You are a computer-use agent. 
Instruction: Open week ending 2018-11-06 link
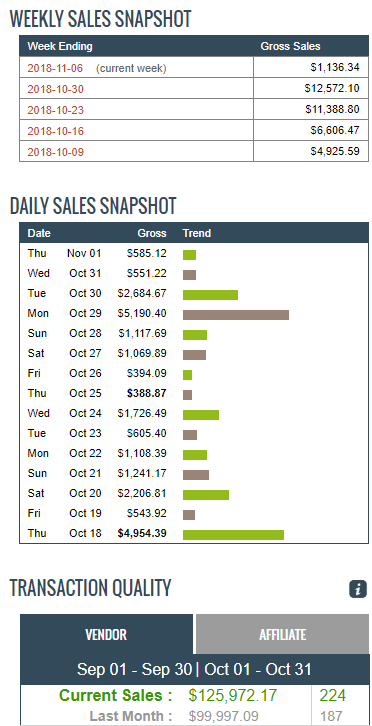click(55, 68)
